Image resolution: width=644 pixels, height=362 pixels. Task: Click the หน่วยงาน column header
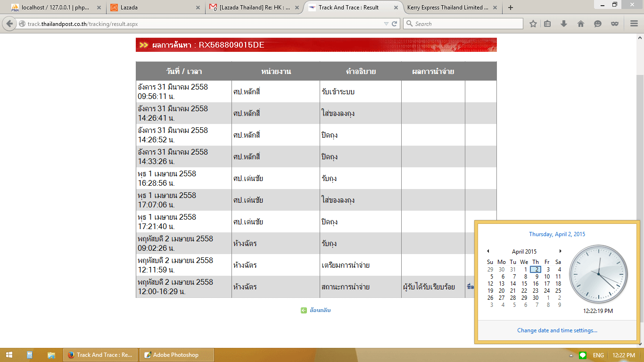pos(276,71)
